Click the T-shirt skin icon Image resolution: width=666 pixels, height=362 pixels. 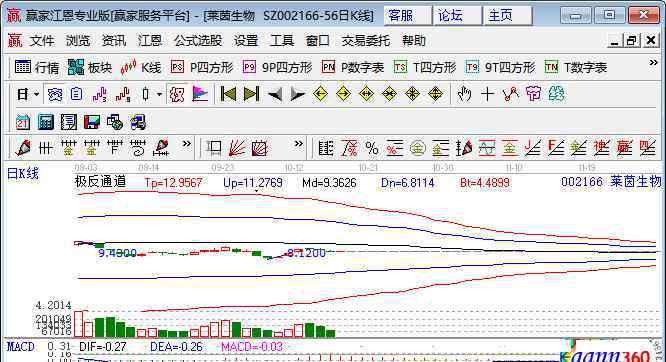[x=533, y=94]
